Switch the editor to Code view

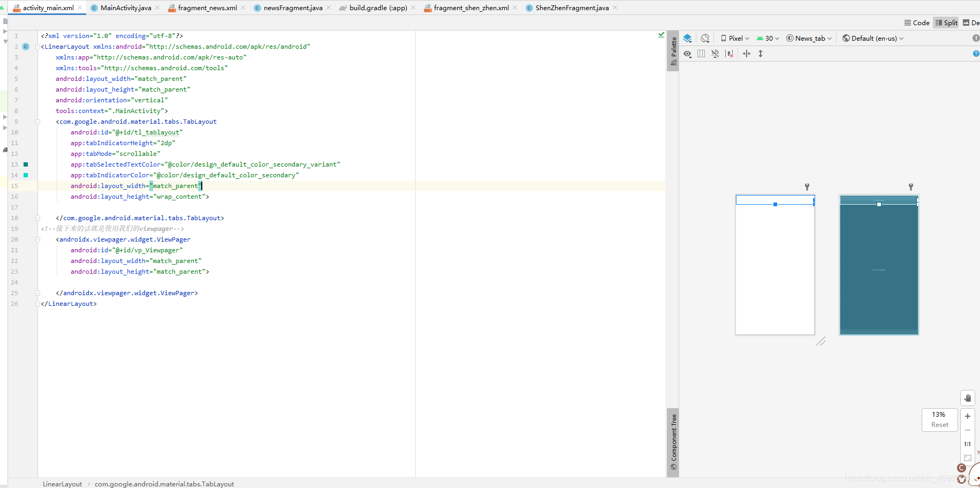pos(917,22)
